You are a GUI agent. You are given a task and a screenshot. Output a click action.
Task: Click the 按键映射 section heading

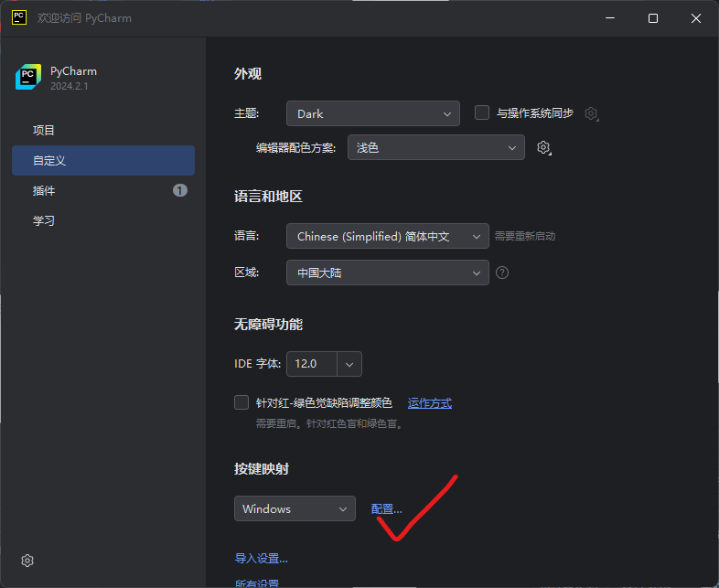pyautogui.click(x=262, y=469)
